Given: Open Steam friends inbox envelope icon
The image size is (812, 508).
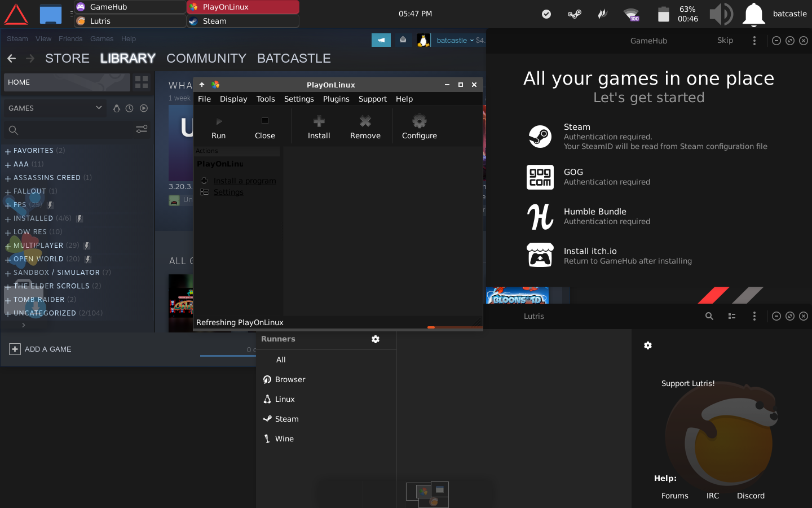Looking at the screenshot, I should (403, 40).
